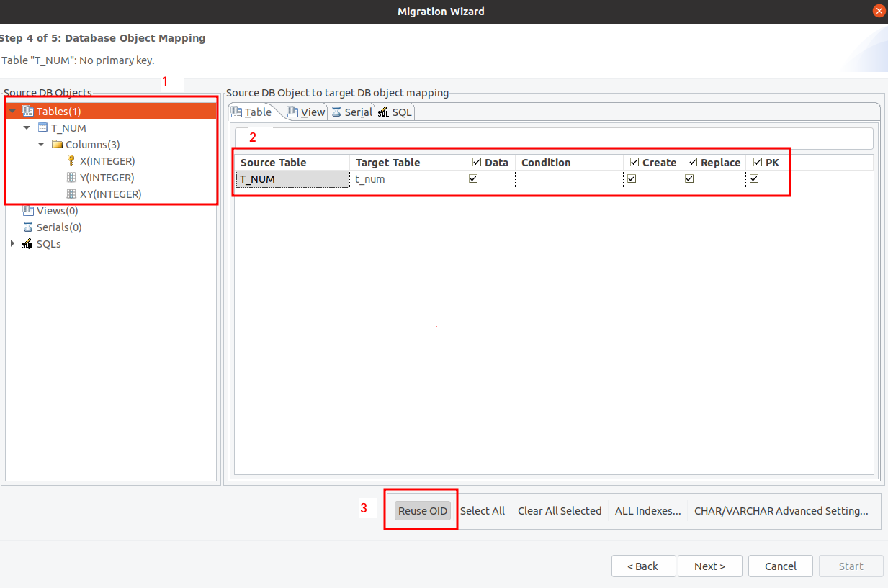Click the Tables database icon in tree
888x588 pixels.
point(28,112)
